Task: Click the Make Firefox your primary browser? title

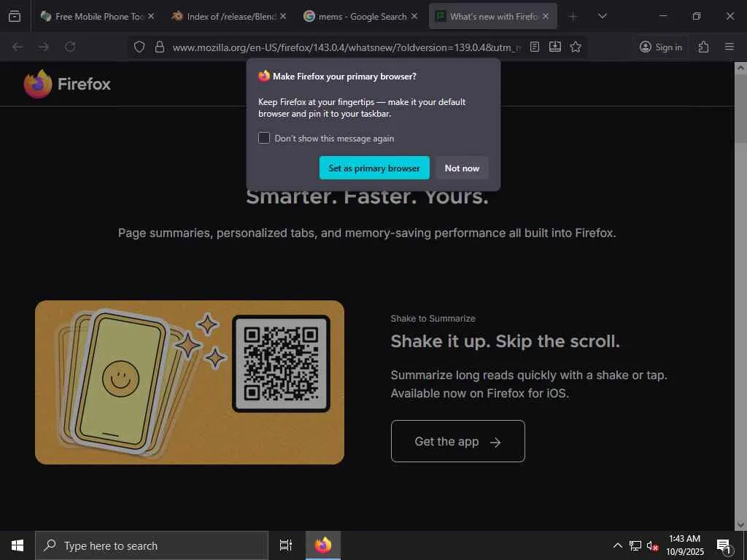Action: [x=344, y=76]
